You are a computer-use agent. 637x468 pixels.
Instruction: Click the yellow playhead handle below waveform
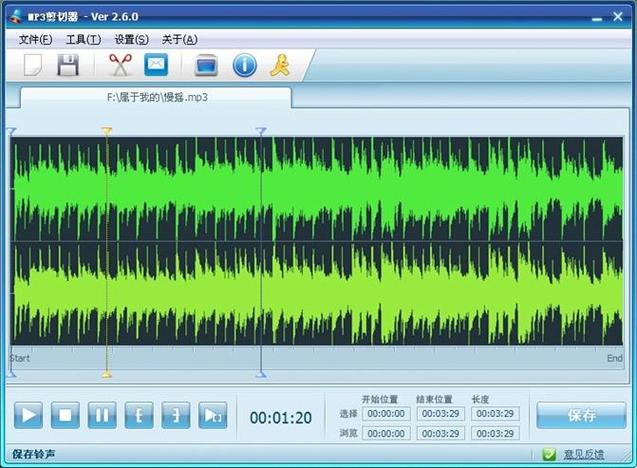[x=106, y=374]
